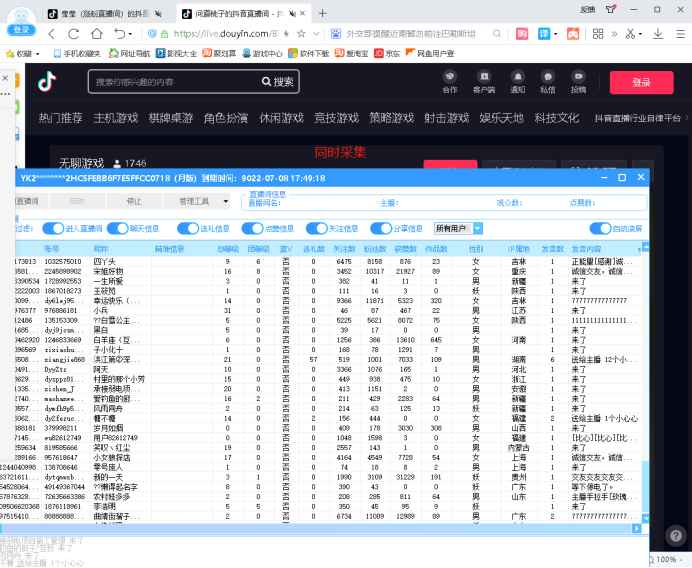
Task: Select the 射击游戏 category
Action: 447,118
